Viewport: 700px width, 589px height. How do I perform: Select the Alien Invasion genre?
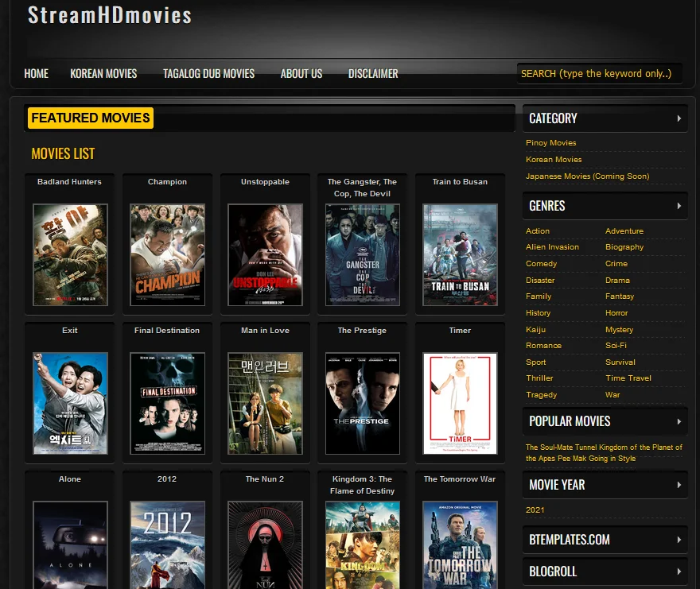click(552, 246)
